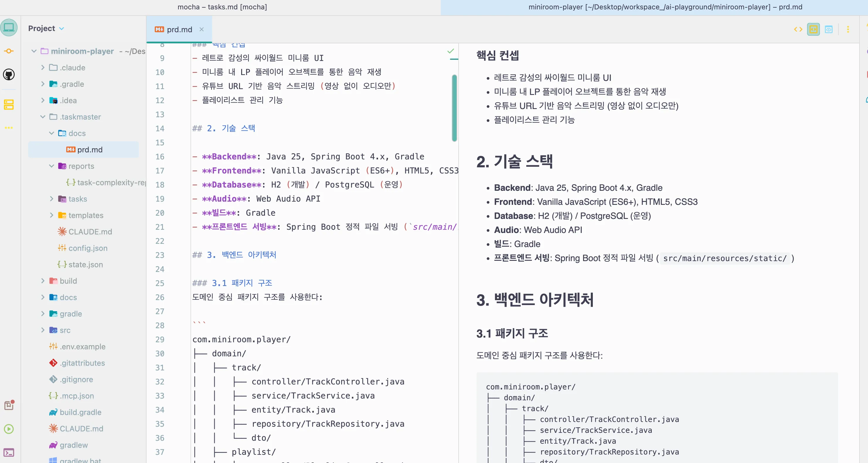The height and width of the screenshot is (463, 868).
Task: Expand the .idea folder
Action: tap(42, 101)
